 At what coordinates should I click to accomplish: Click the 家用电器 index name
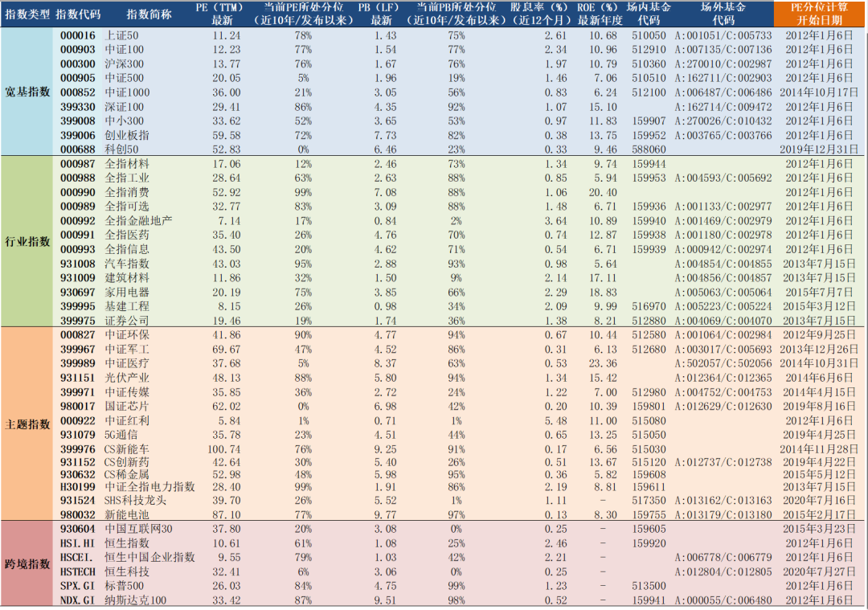tap(127, 293)
